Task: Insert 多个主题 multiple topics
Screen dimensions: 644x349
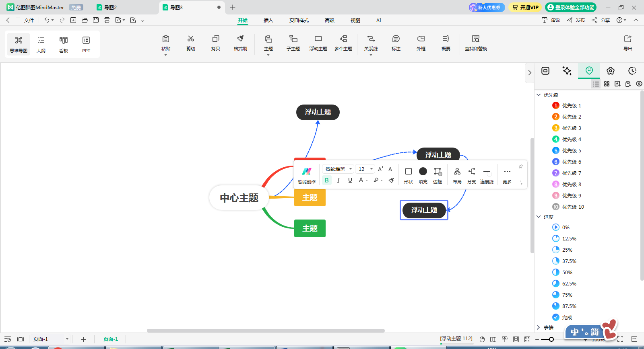Action: pyautogui.click(x=343, y=43)
